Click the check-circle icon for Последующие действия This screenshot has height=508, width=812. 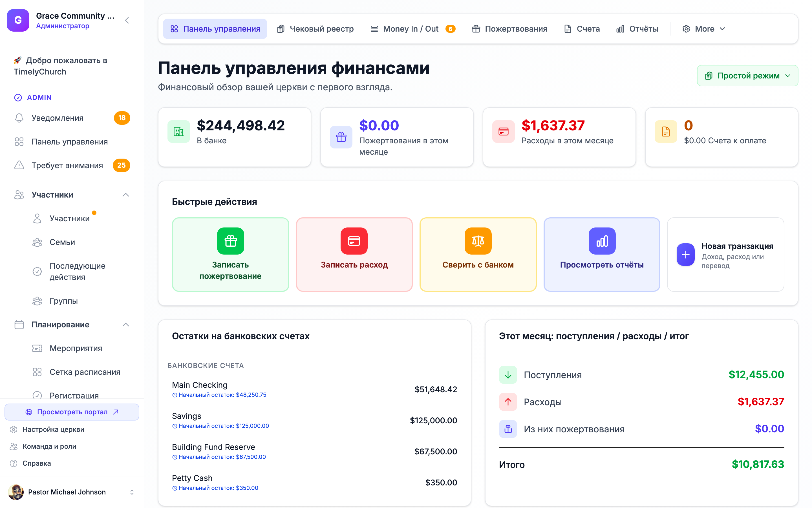(37, 271)
